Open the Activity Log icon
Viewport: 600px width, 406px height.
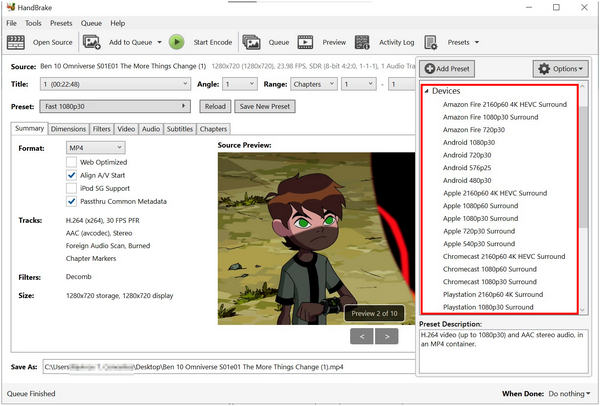click(x=363, y=42)
